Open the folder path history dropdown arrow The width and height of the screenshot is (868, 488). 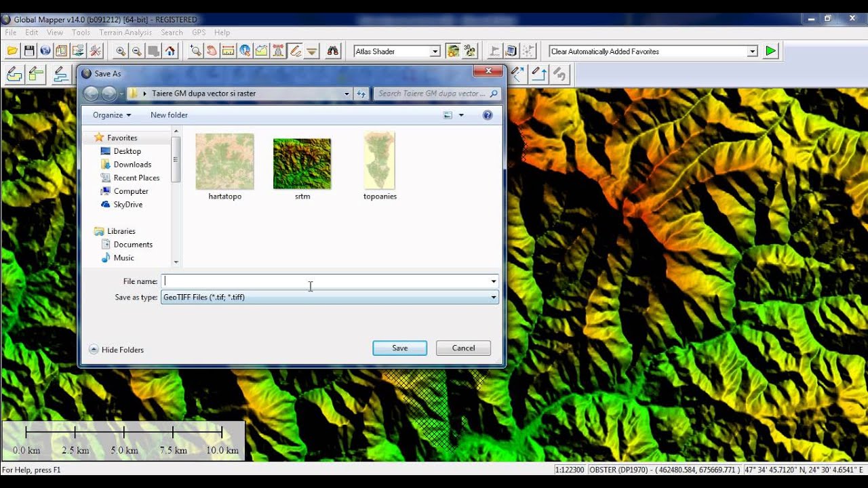point(347,94)
